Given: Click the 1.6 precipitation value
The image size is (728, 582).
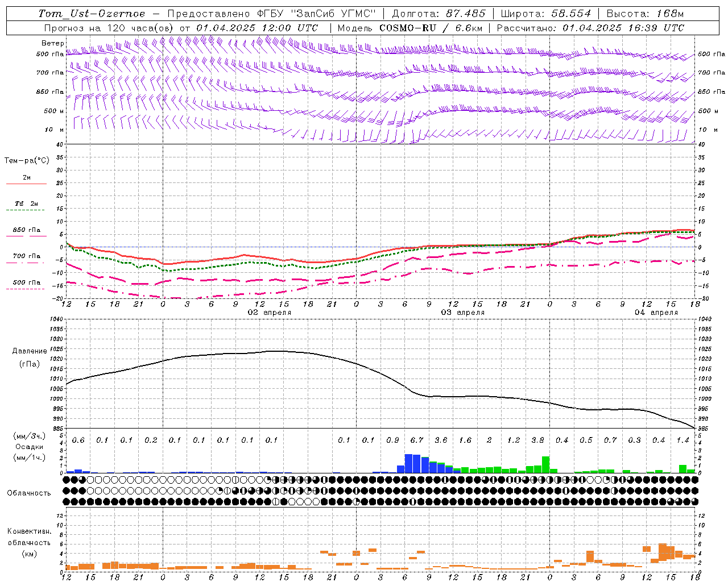Looking at the screenshot, I should pyautogui.click(x=465, y=440).
